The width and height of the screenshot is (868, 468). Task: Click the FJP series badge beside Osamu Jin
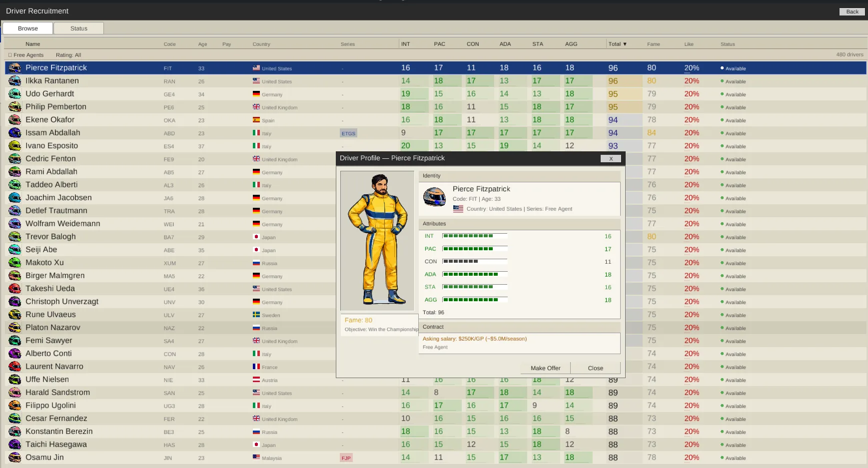click(346, 458)
